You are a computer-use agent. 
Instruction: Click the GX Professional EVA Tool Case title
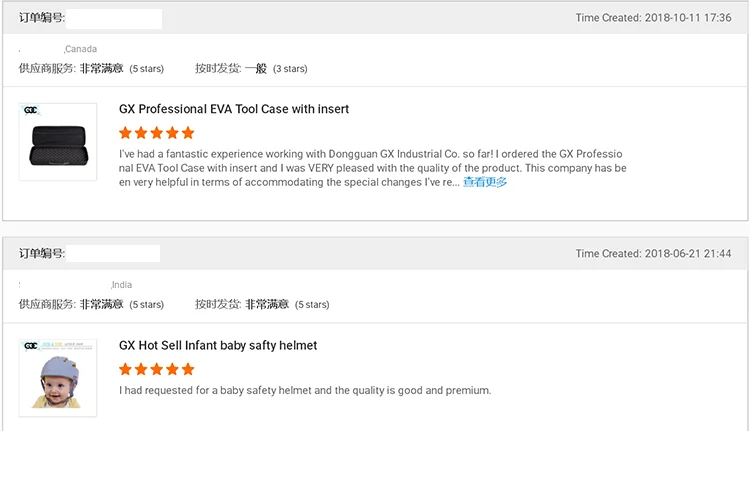point(234,109)
